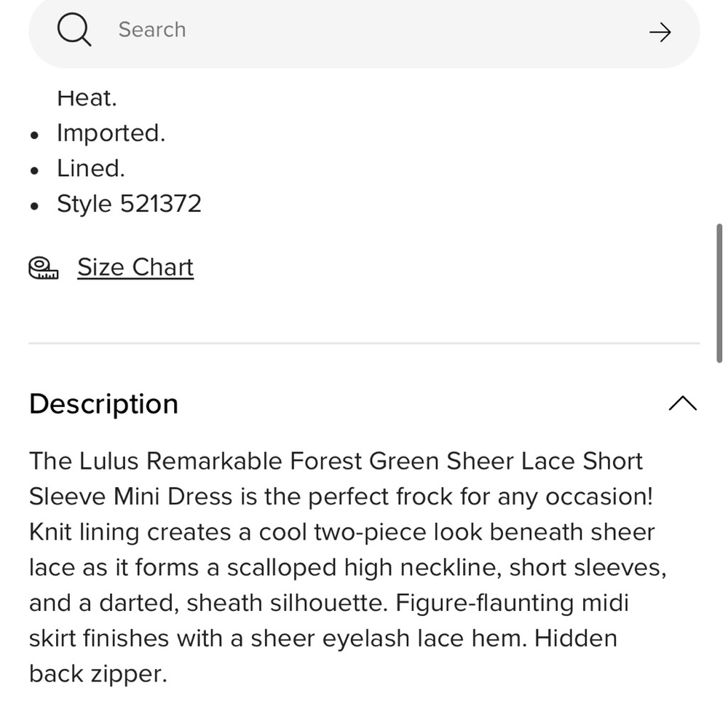Click the vertical page scrollbar thumb

(719, 293)
